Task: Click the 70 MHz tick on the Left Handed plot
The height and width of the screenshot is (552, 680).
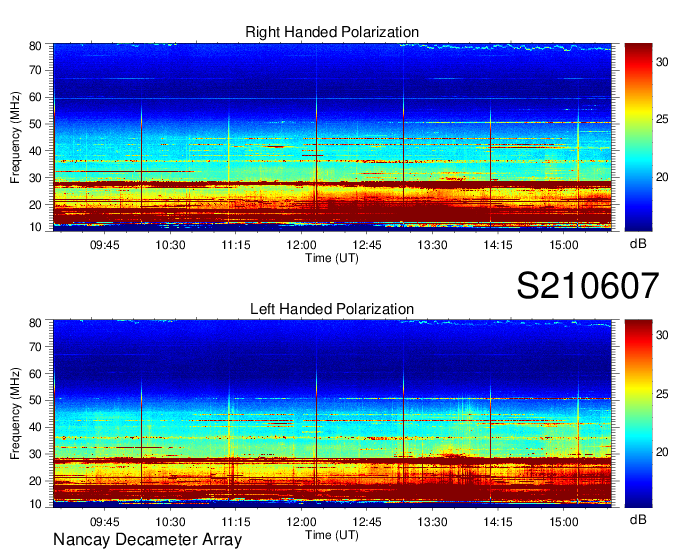Action: (x=35, y=347)
